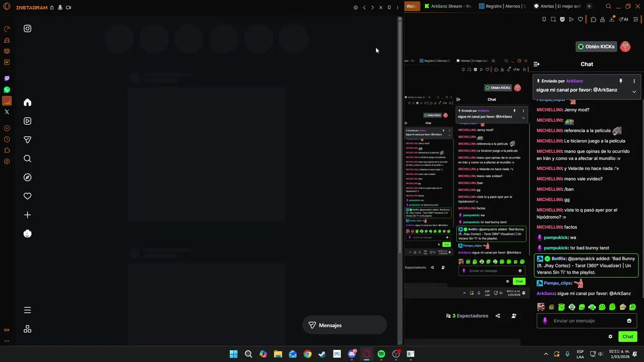Open Instagram direct messages paper-plane icon

(x=28, y=140)
